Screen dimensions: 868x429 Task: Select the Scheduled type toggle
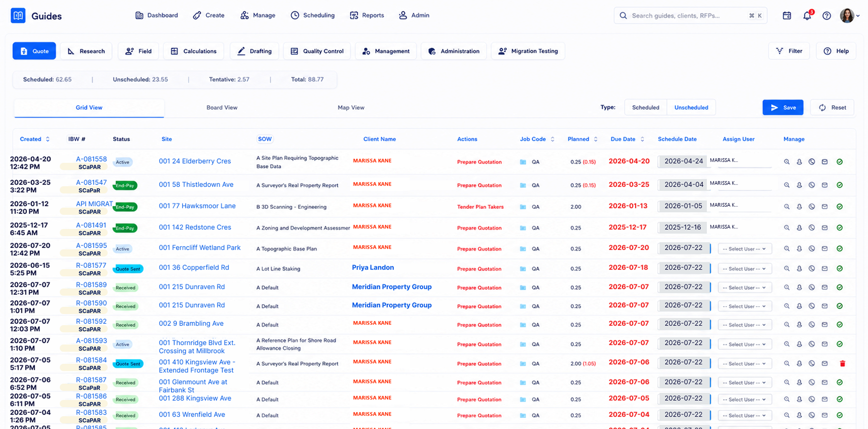pyautogui.click(x=645, y=107)
